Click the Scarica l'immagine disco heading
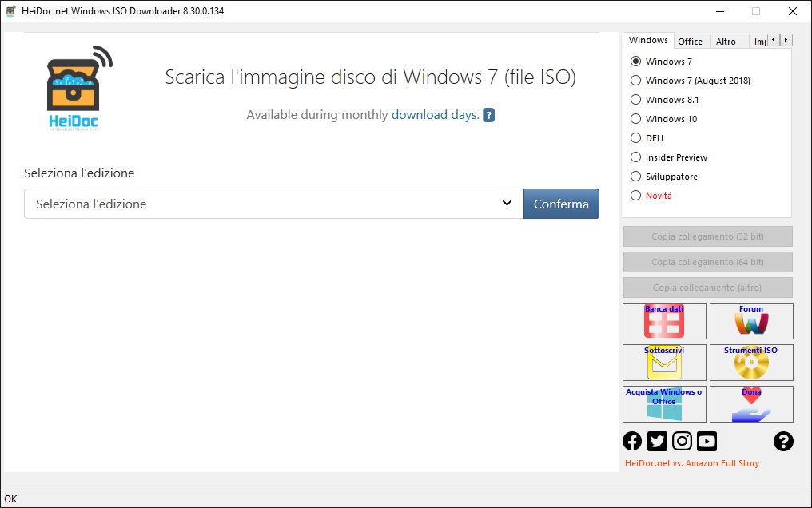Image resolution: width=812 pixels, height=508 pixels. [x=370, y=77]
